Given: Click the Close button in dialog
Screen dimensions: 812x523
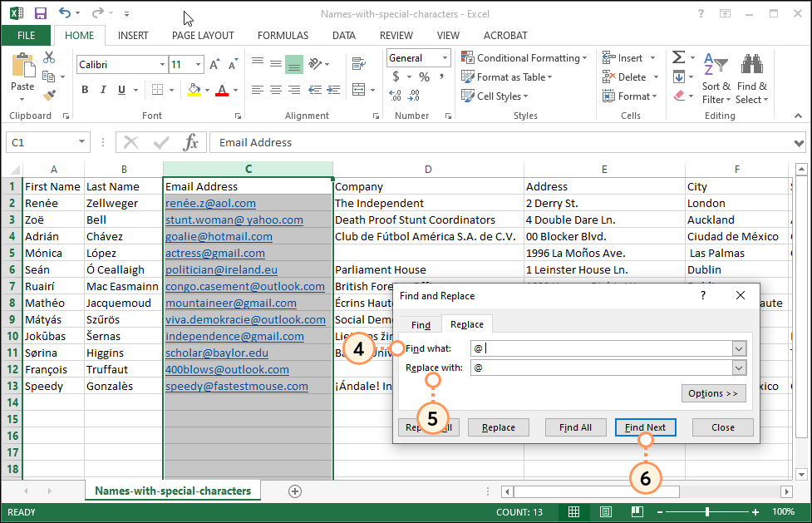Looking at the screenshot, I should click(x=722, y=427).
